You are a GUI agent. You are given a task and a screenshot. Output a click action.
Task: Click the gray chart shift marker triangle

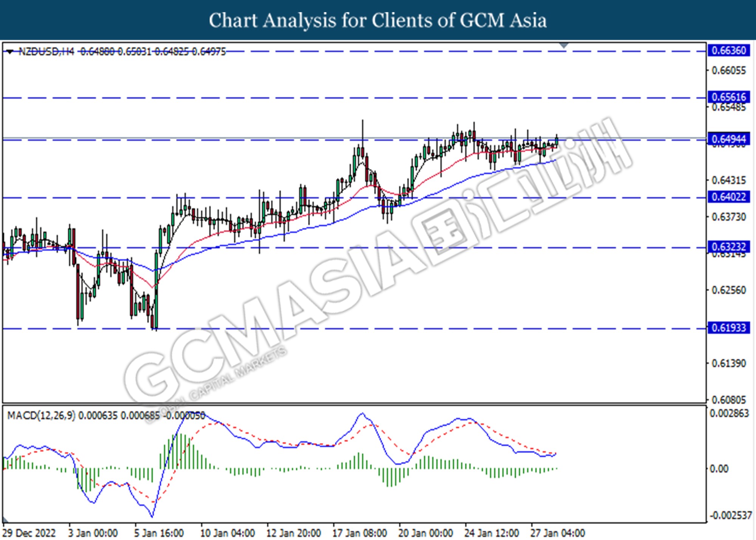(x=564, y=45)
